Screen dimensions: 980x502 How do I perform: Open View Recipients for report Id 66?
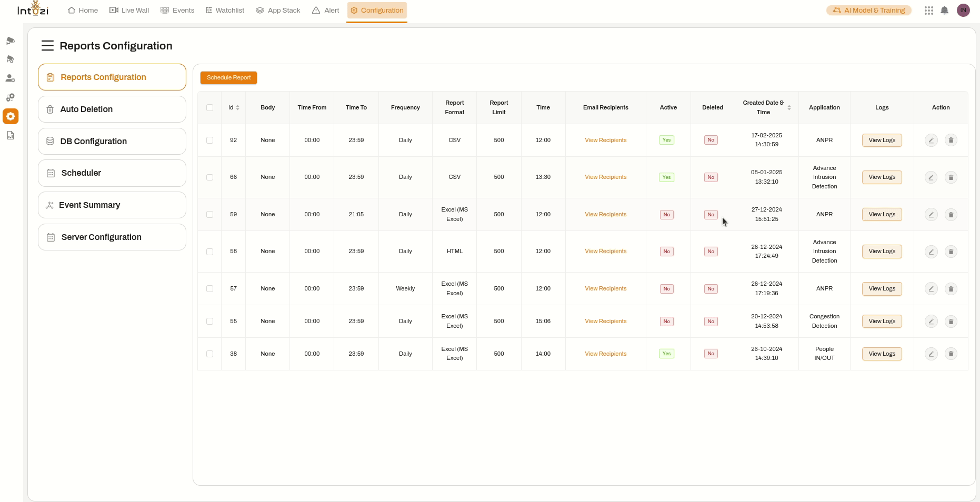click(605, 177)
